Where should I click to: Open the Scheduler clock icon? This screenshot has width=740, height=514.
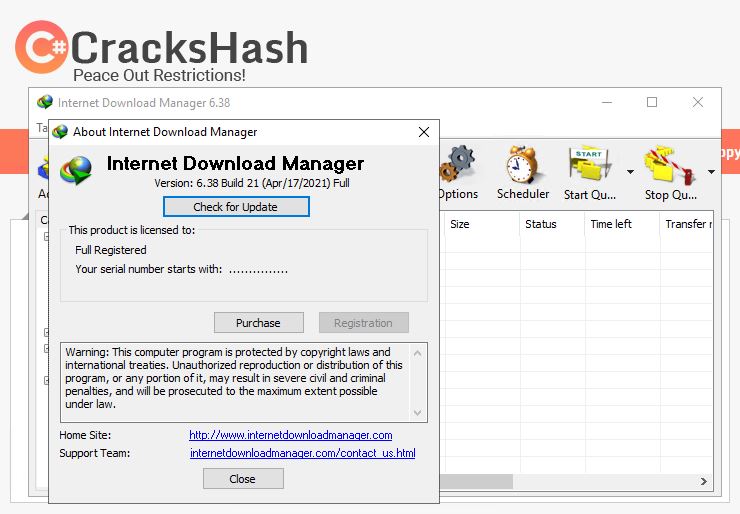(x=522, y=164)
